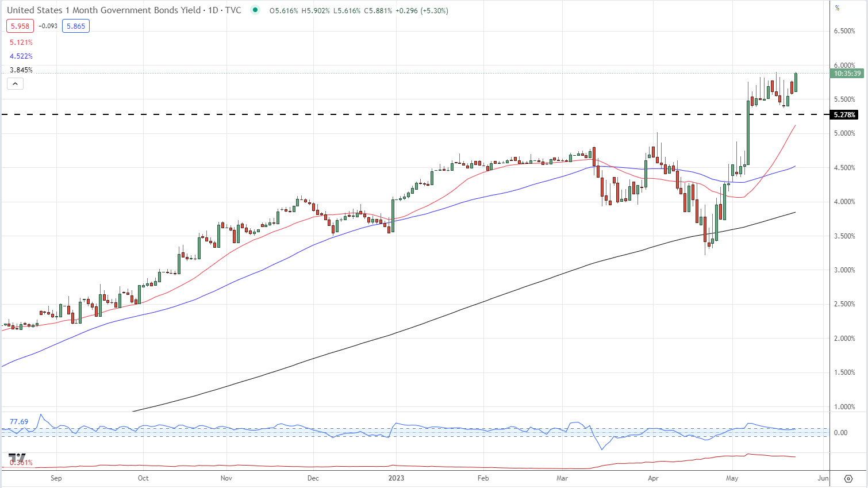Click the 5.000% price axis label
868x488 pixels.
pyautogui.click(x=844, y=133)
